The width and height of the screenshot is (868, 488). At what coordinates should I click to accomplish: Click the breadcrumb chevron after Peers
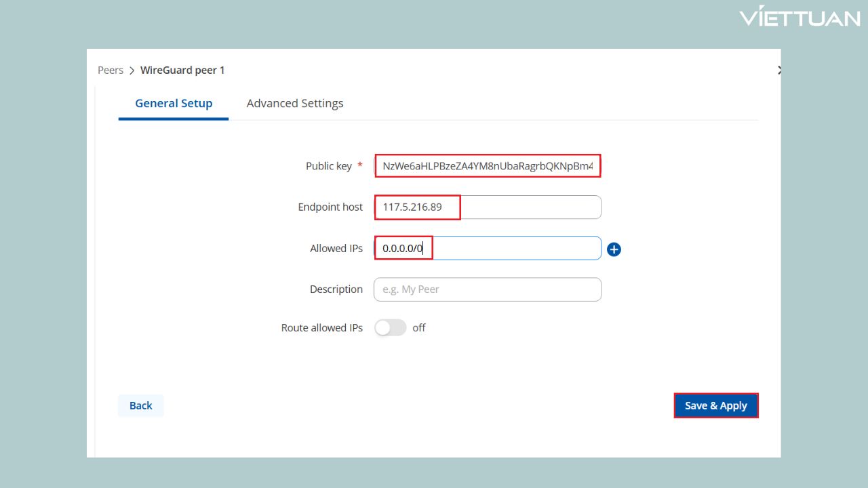pyautogui.click(x=132, y=70)
